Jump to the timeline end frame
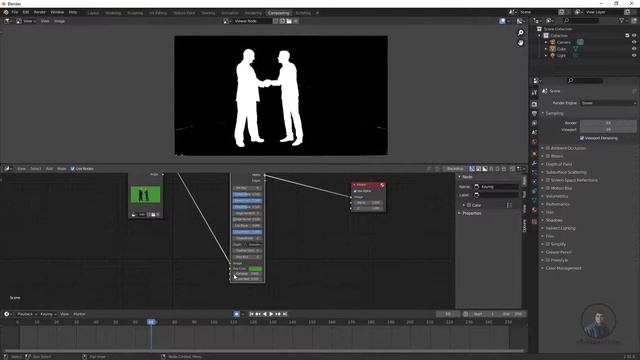 pos(285,314)
